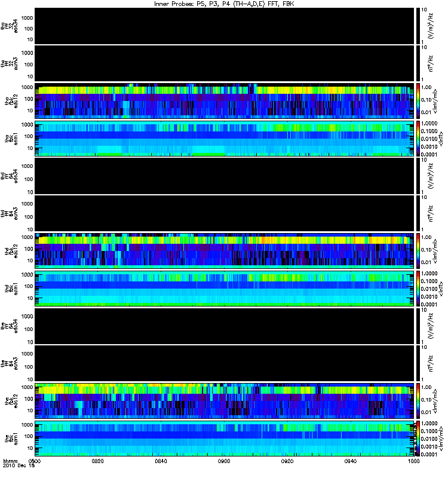Click inside the tha fbk edc12 spectrogram
Screen dimensions: 448x478
tap(225, 101)
